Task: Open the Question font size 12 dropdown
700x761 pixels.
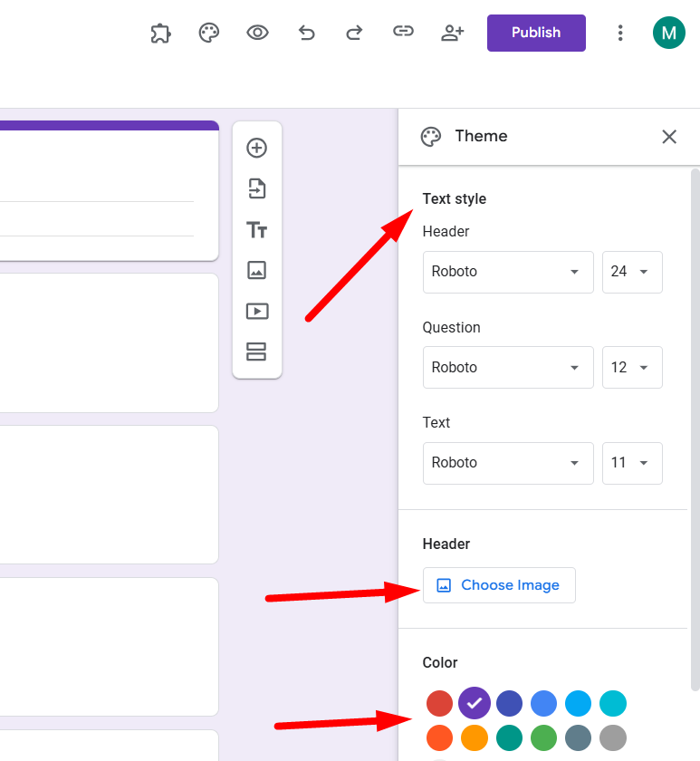Action: tap(631, 367)
